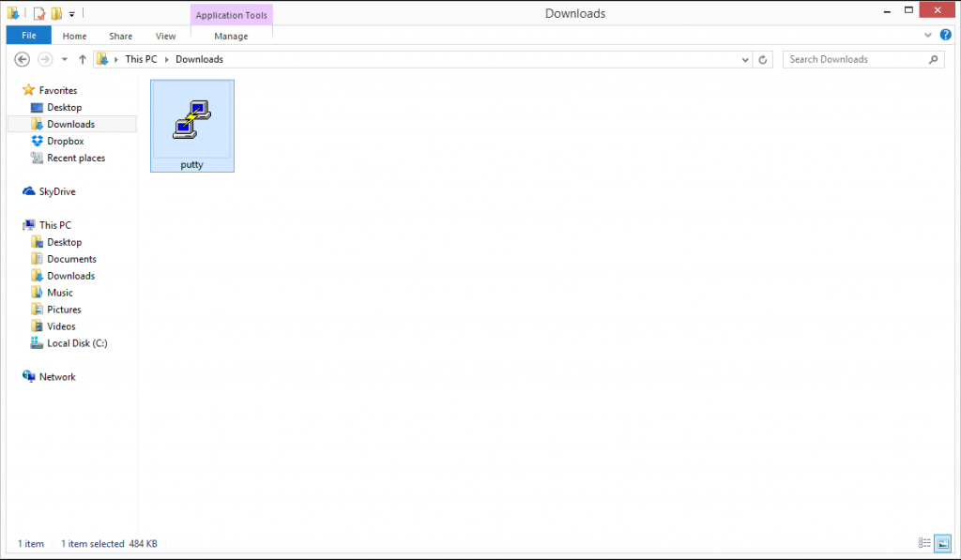Refresh the Downloads folder view
961x560 pixels.
[762, 59]
